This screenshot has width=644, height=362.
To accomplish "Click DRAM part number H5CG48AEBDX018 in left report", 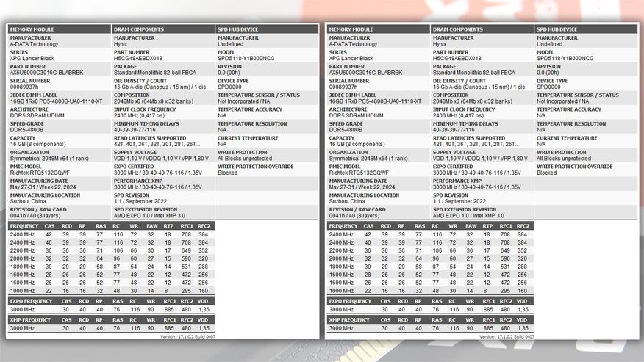I will coord(138,58).
